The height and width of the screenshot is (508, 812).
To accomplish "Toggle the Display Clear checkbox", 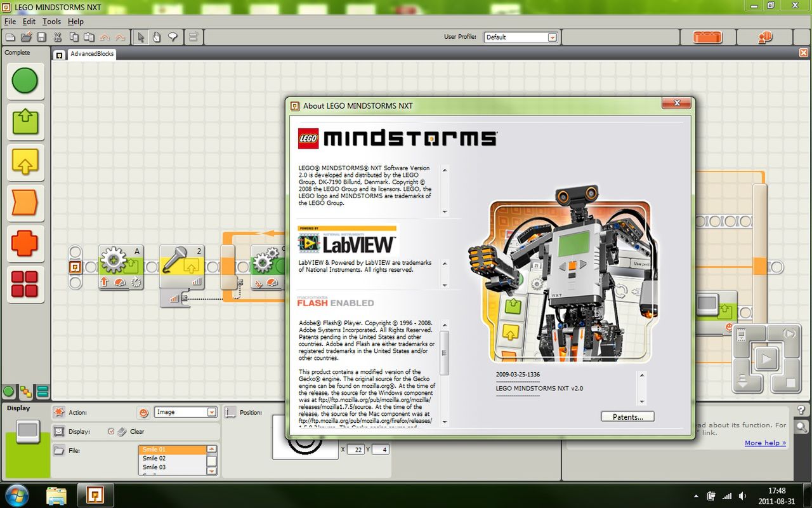I will click(111, 431).
